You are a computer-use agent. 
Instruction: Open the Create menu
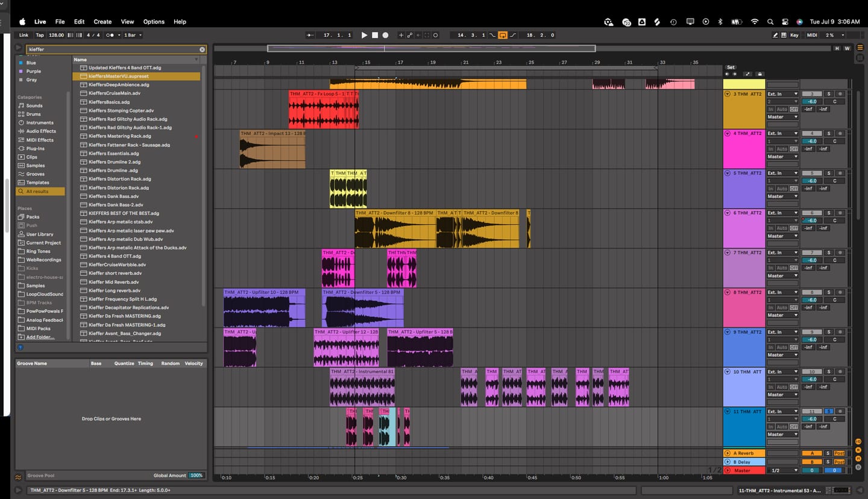(102, 22)
